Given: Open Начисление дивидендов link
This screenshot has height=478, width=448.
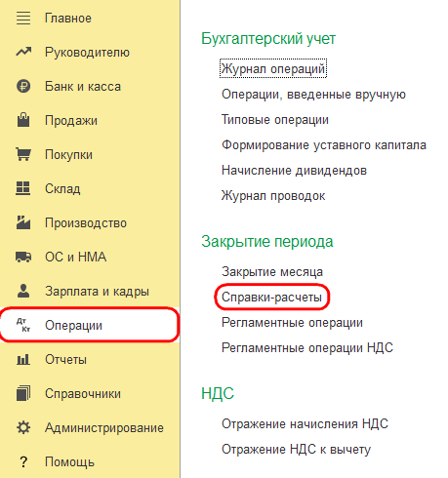Looking at the screenshot, I should (294, 171).
